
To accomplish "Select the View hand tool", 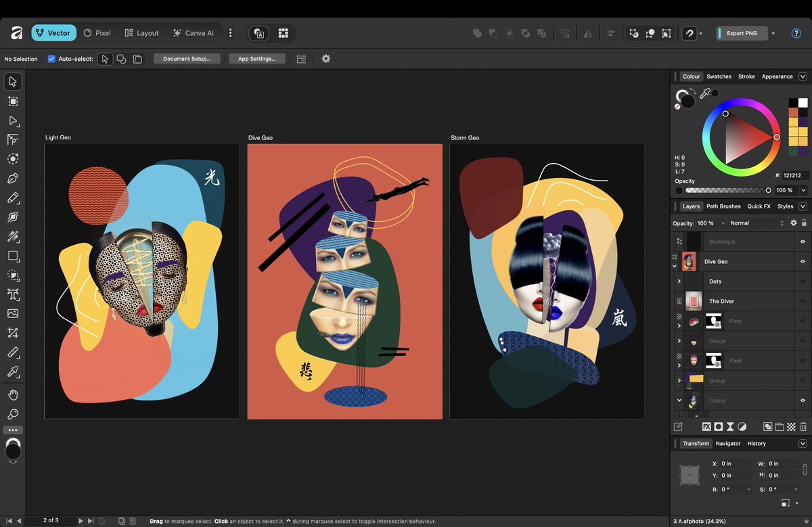I will click(13, 395).
